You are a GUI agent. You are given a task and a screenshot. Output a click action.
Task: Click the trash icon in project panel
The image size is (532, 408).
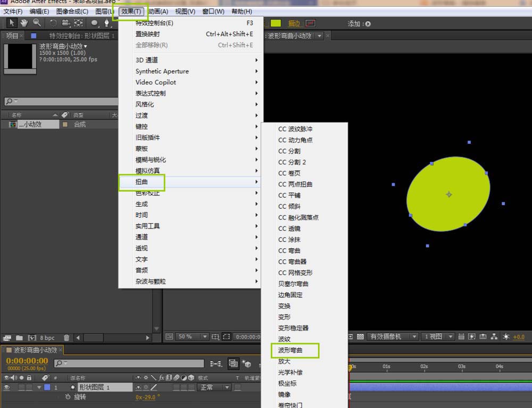coord(66,338)
